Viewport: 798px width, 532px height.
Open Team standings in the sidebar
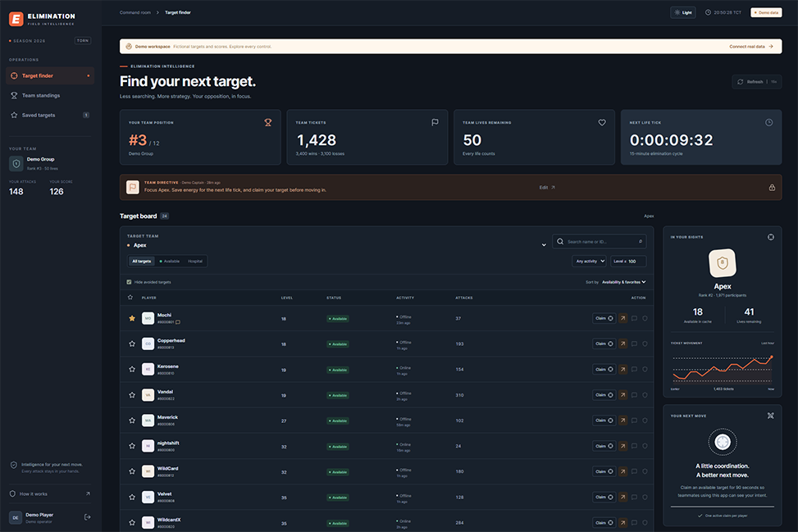[50, 96]
